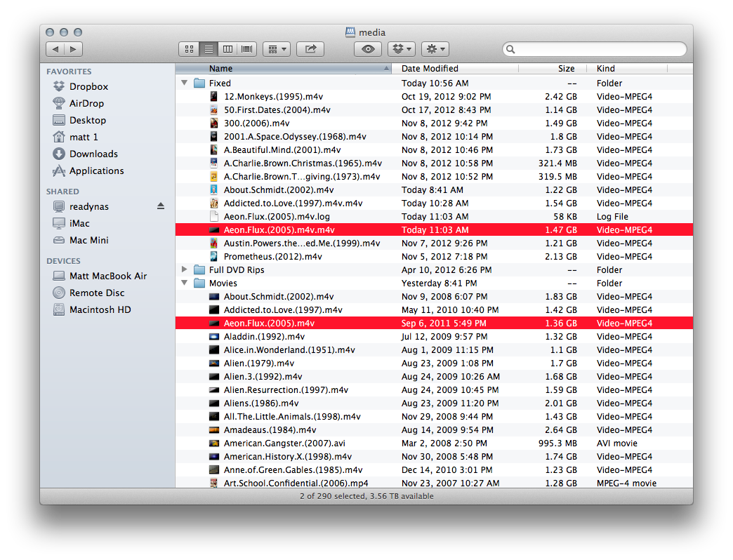Viewport: 733px width, 560px height.
Task: Switch to list view
Action: click(x=209, y=49)
